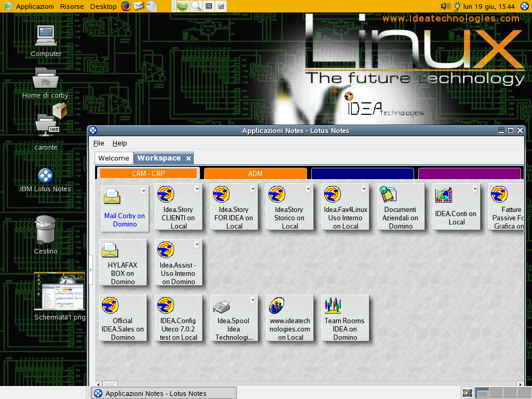The image size is (532, 399).
Task: Open IdeaStory Storico on Local tile
Action: tap(290, 207)
